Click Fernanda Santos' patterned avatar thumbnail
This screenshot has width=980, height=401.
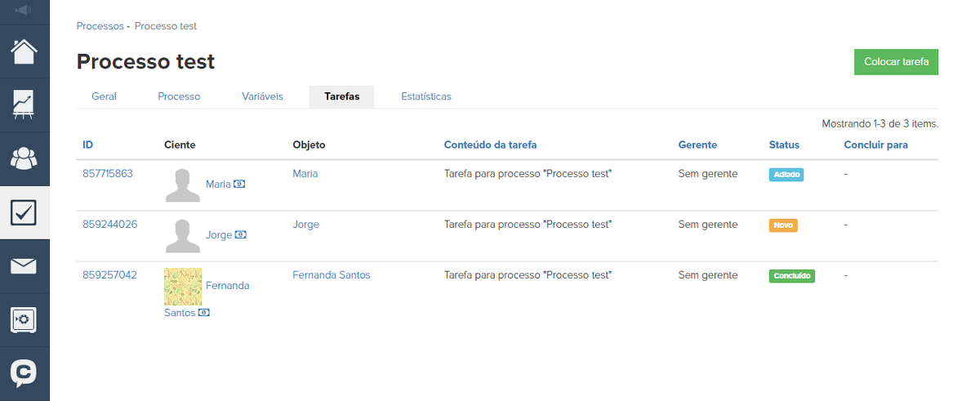tap(183, 287)
